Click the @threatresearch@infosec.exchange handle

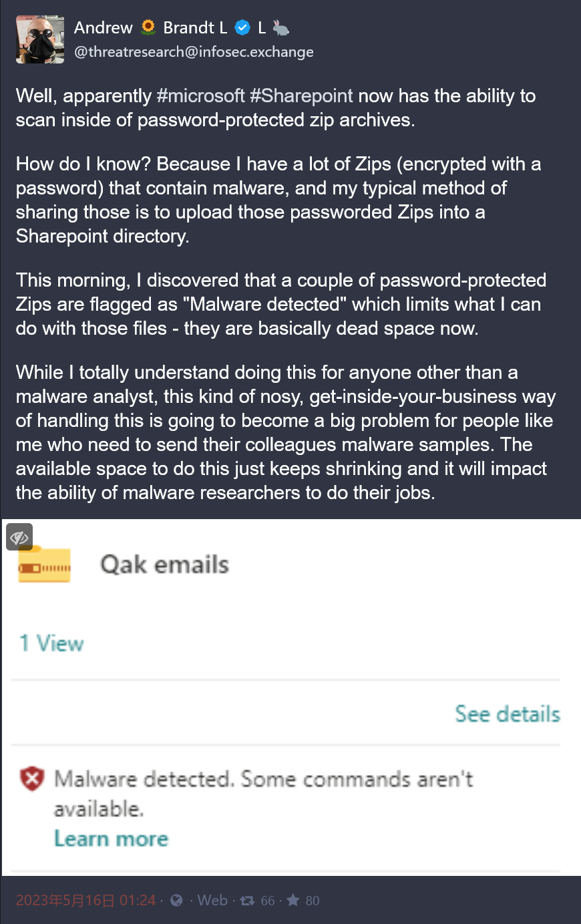tap(194, 52)
